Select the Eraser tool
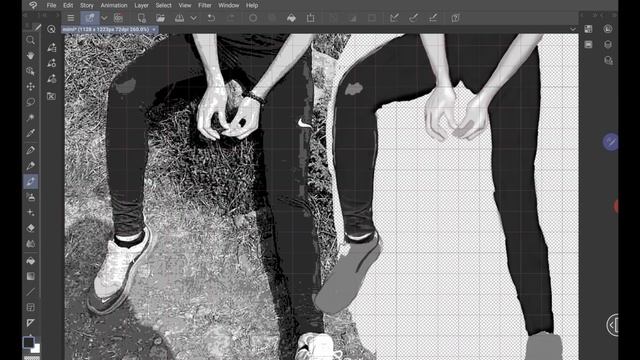 click(x=31, y=228)
